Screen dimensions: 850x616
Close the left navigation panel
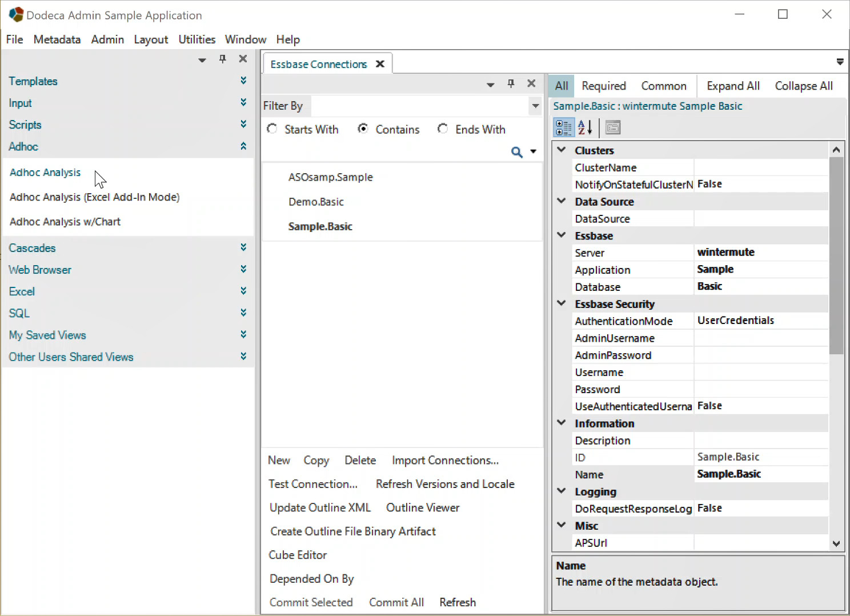(243, 59)
